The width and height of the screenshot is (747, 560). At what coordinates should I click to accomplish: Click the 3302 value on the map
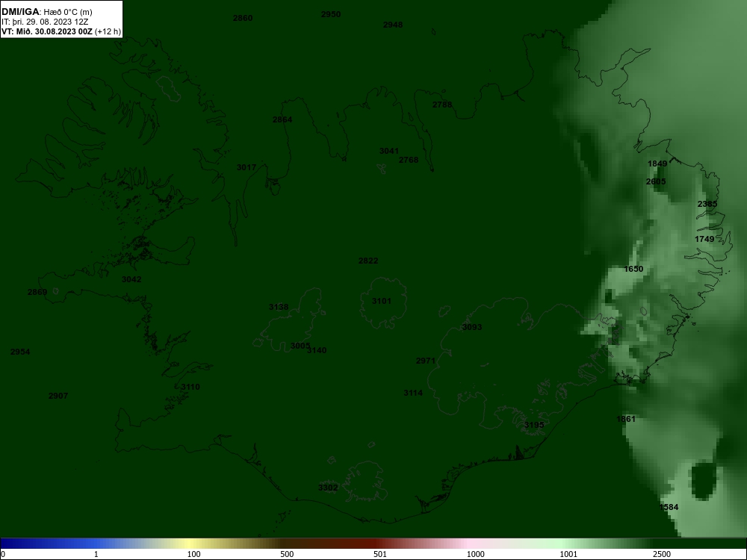point(328,488)
